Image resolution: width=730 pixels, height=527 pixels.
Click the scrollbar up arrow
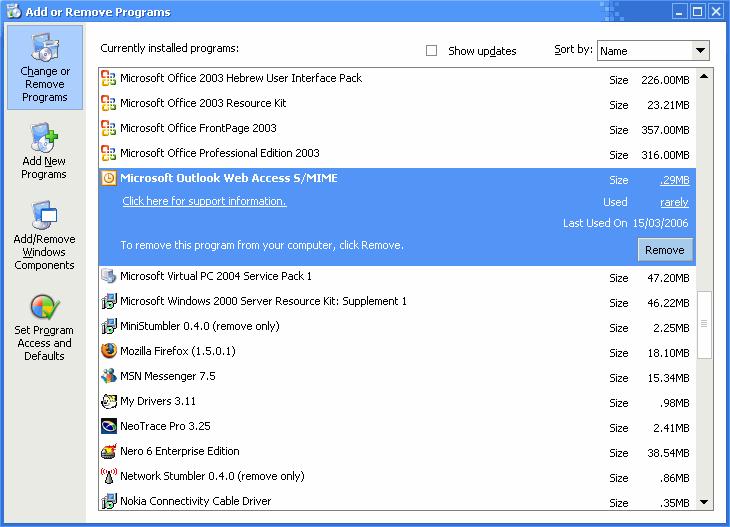point(703,76)
